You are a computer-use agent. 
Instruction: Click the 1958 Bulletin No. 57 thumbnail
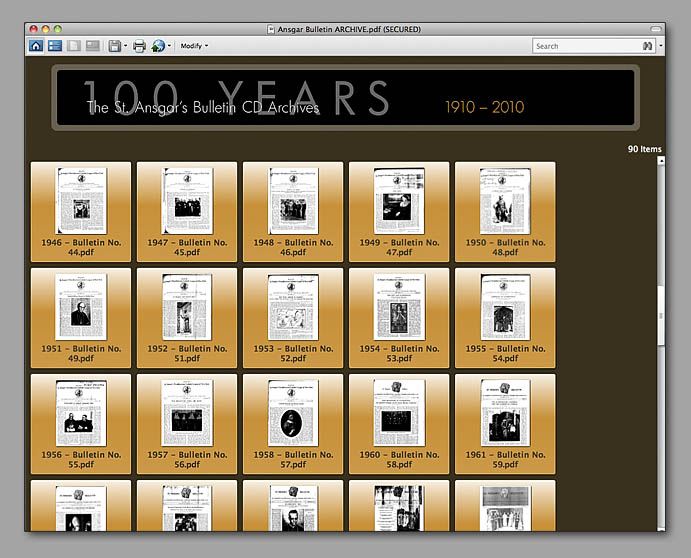[293, 413]
